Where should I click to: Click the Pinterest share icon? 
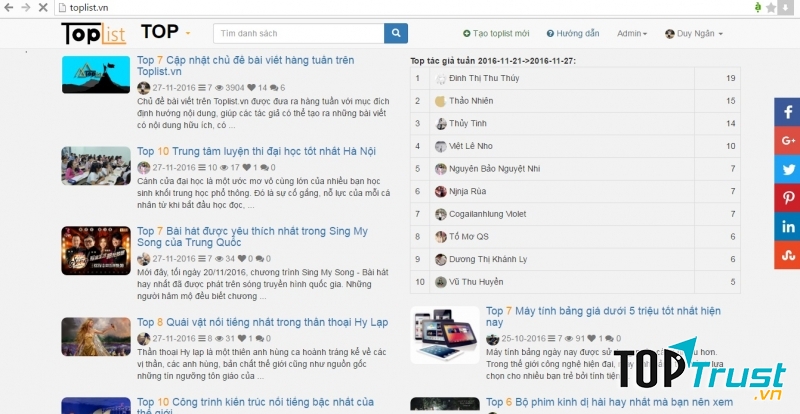coord(787,198)
